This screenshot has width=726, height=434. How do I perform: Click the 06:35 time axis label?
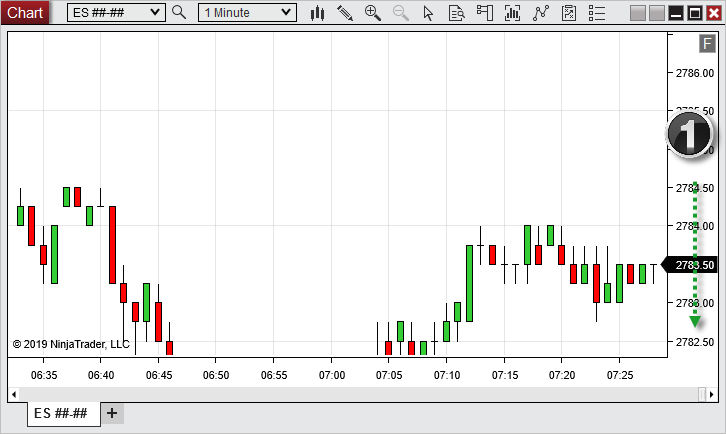coord(44,375)
